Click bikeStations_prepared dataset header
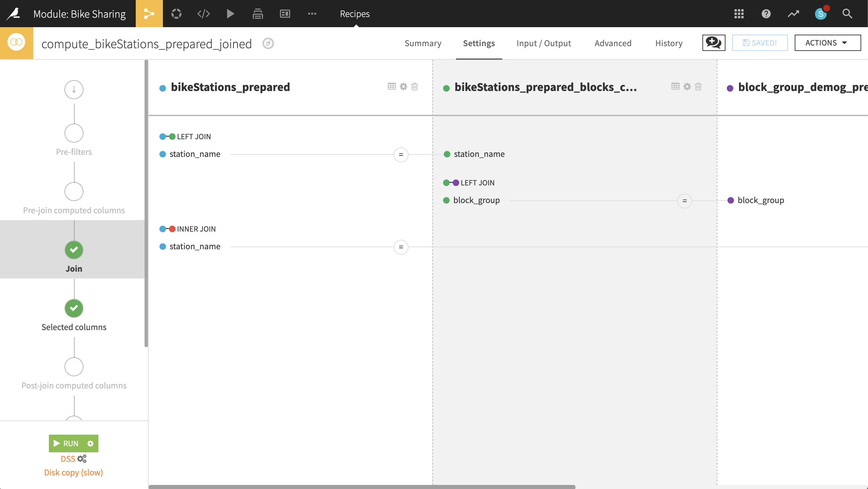 point(230,87)
